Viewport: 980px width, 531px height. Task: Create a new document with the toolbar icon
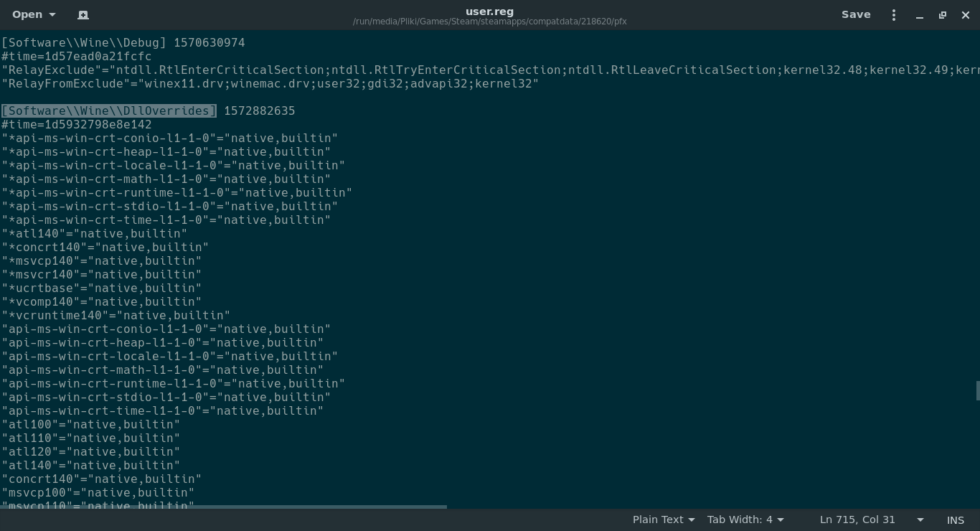(x=83, y=14)
